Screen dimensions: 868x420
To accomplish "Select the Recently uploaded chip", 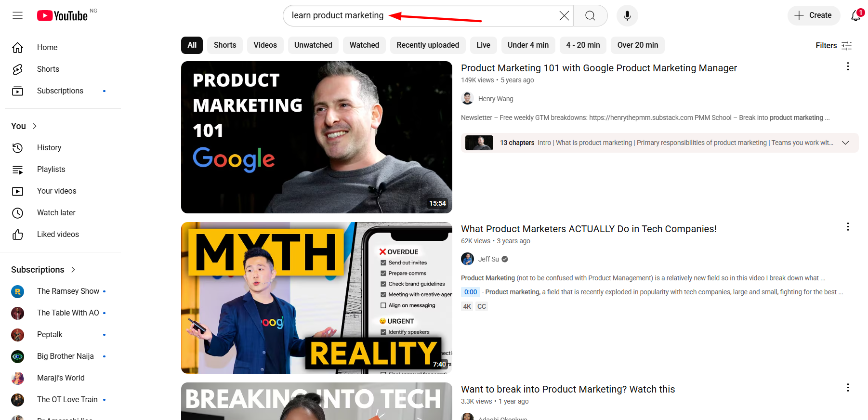I will (428, 45).
